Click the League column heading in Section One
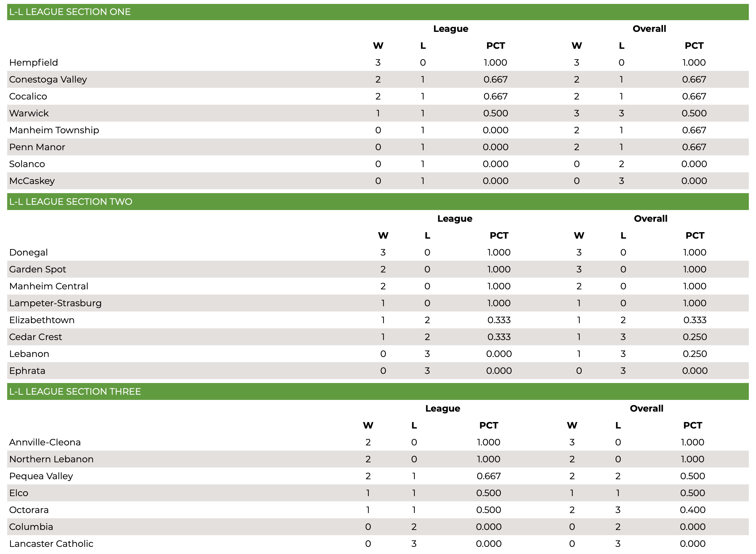 click(x=451, y=29)
